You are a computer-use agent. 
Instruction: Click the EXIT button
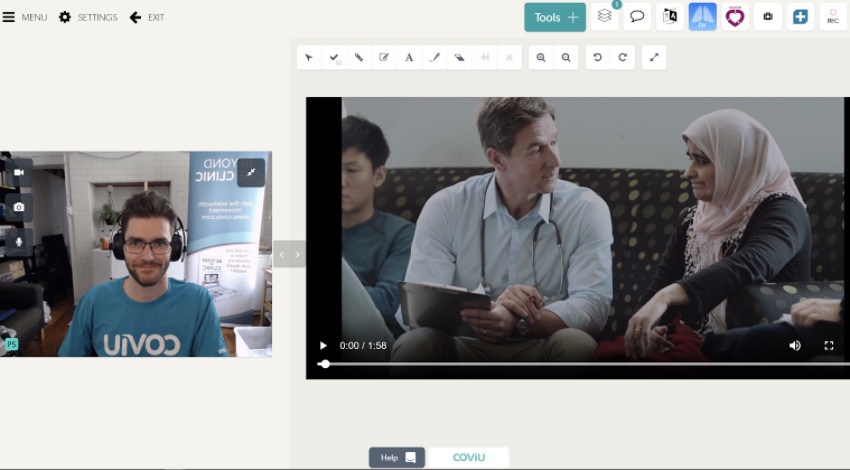point(147,17)
